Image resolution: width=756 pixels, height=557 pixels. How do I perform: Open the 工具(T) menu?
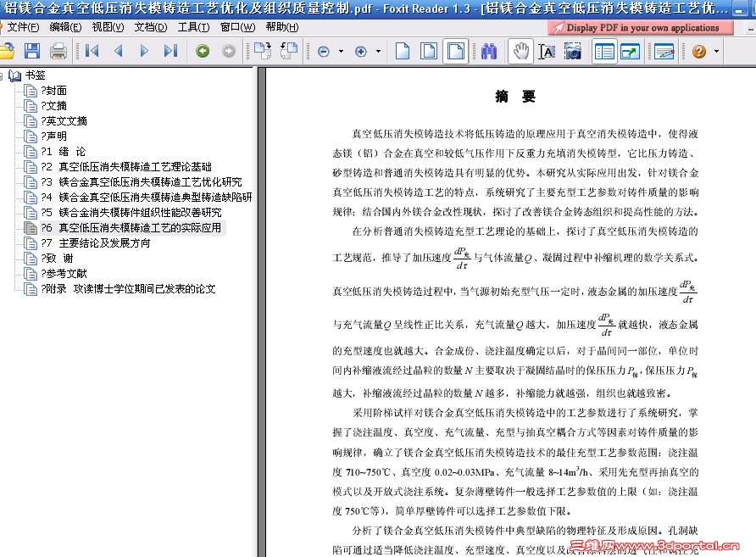193,27
